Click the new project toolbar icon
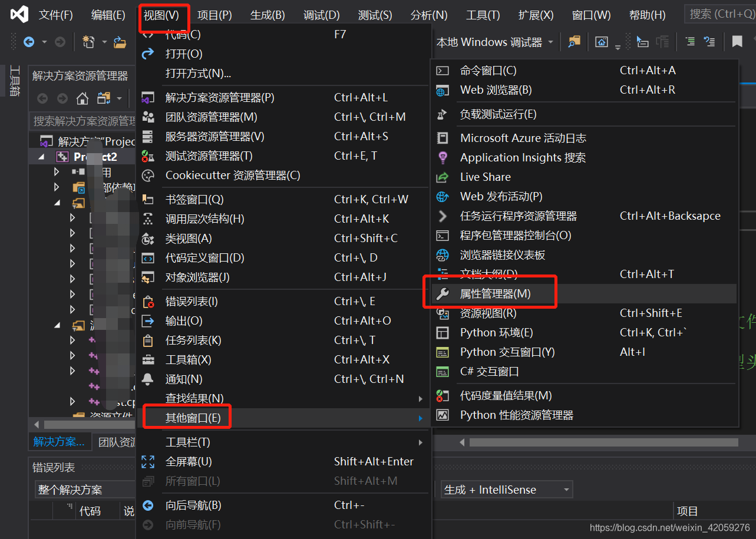The image size is (756, 539). 89,42
